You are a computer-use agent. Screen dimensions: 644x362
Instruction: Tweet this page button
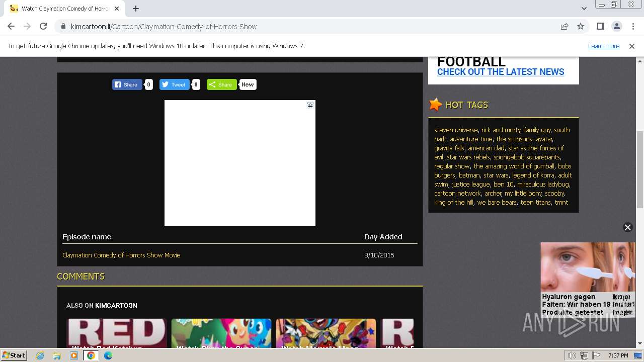pos(174,84)
